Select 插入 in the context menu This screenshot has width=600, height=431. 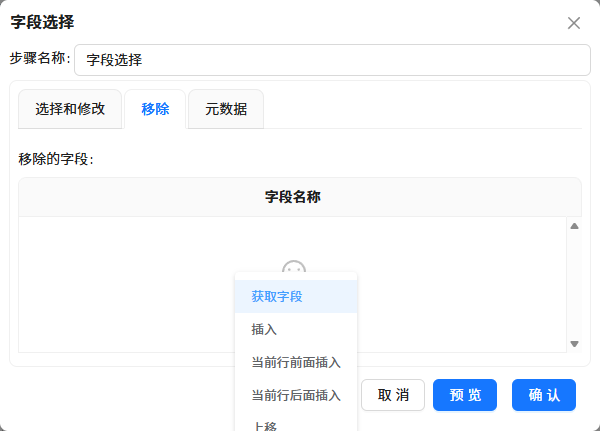tap(296, 329)
